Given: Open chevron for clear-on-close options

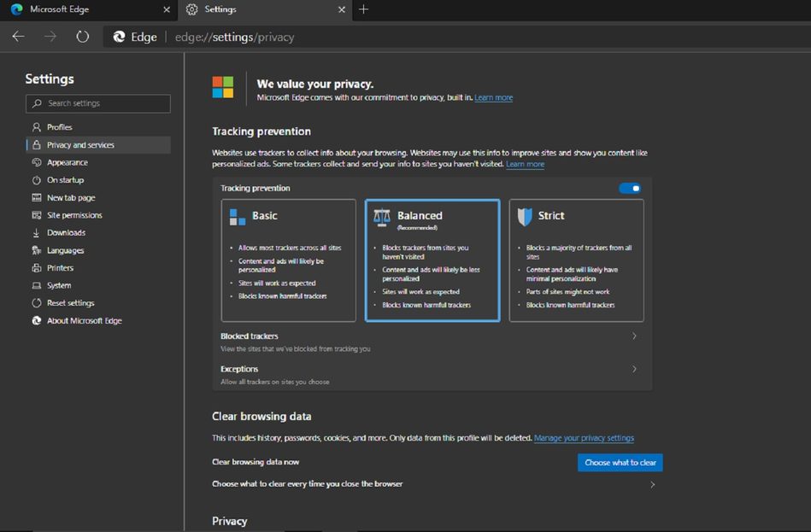Looking at the screenshot, I should pyautogui.click(x=653, y=484).
